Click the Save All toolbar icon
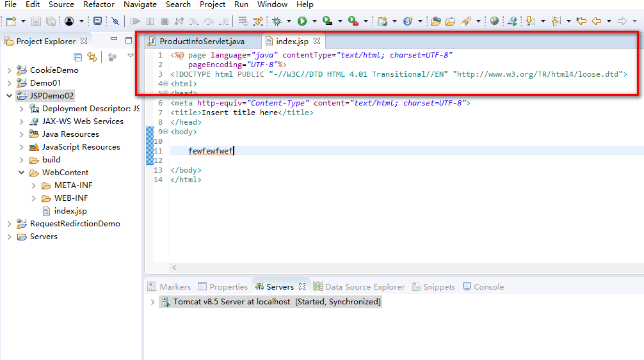 [51, 21]
